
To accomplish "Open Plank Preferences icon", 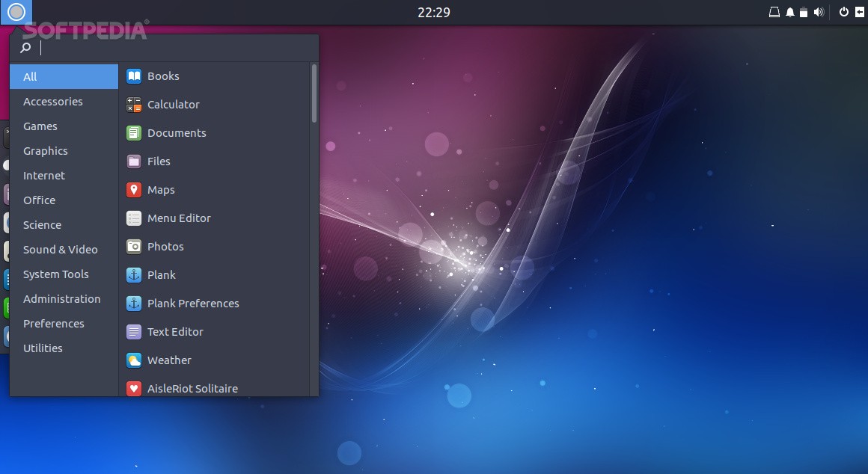I will point(134,304).
